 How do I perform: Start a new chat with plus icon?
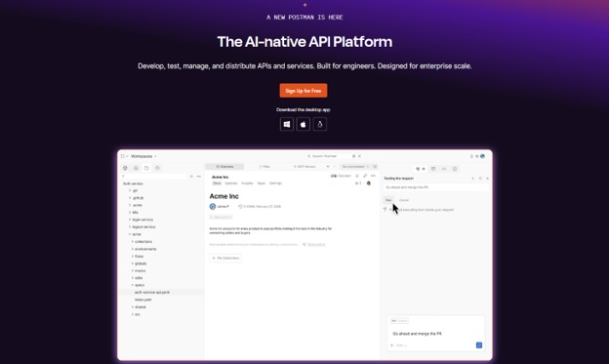point(472,179)
